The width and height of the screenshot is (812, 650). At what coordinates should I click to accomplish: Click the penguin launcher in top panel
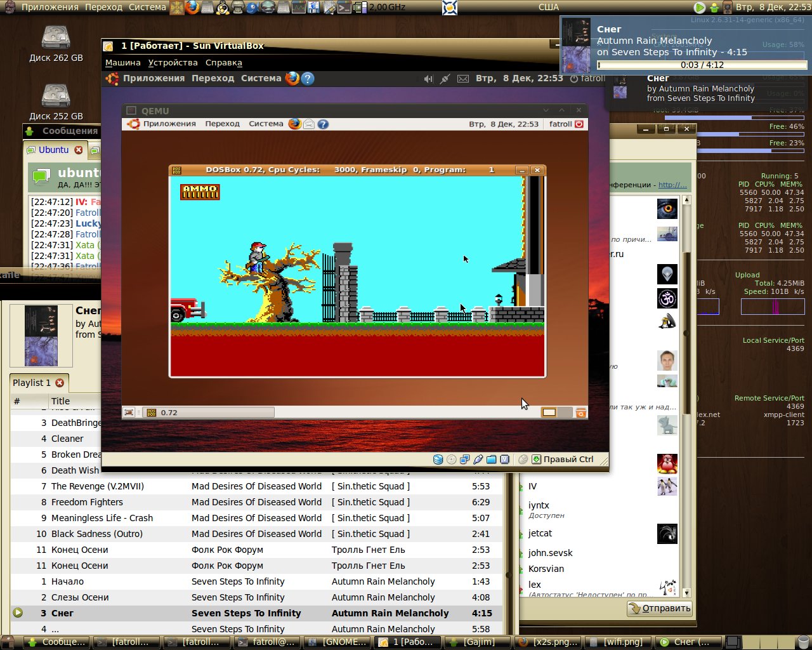(x=222, y=8)
